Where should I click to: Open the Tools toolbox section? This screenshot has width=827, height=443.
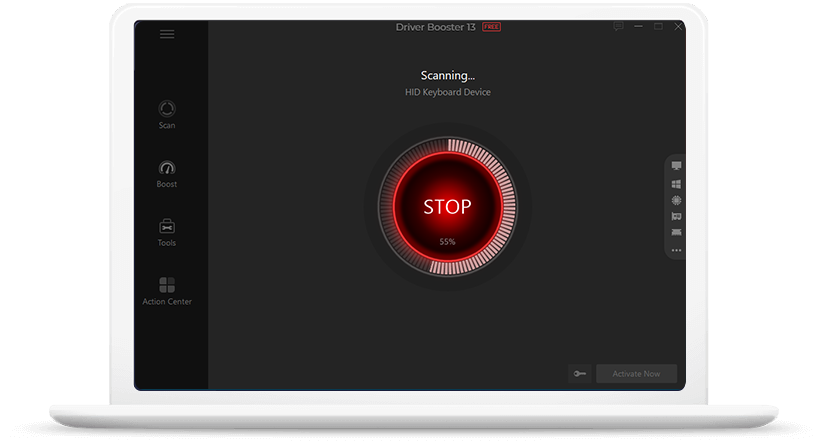pyautogui.click(x=167, y=231)
